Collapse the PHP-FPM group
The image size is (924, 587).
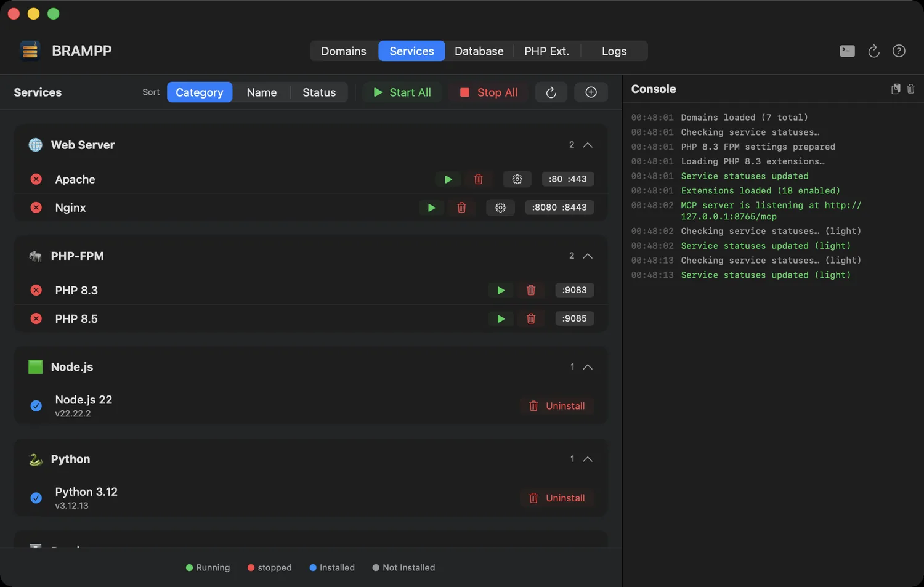tap(588, 256)
